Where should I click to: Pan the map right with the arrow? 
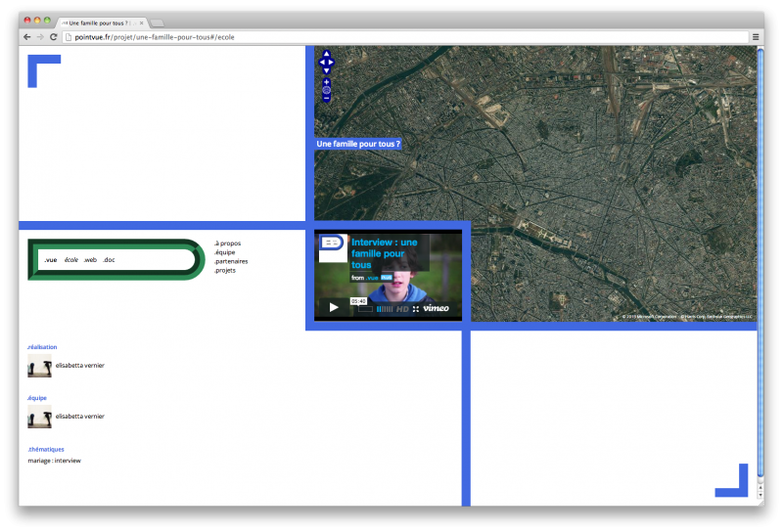pyautogui.click(x=332, y=63)
